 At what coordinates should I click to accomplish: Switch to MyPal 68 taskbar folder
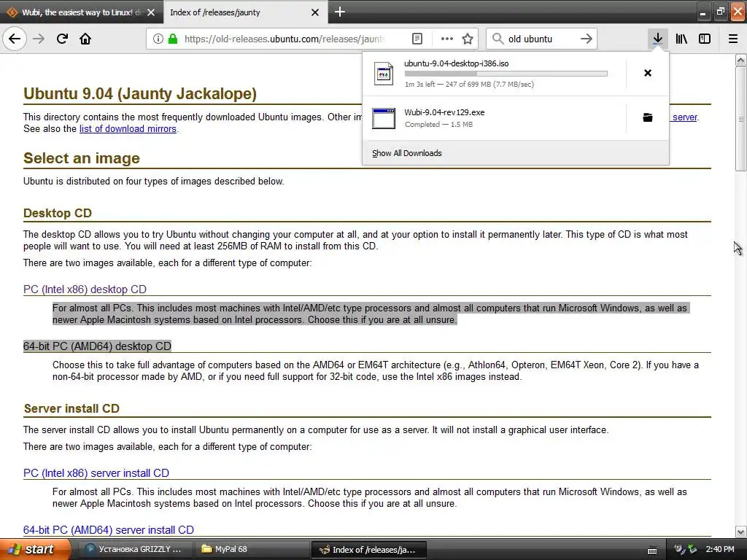click(x=252, y=549)
